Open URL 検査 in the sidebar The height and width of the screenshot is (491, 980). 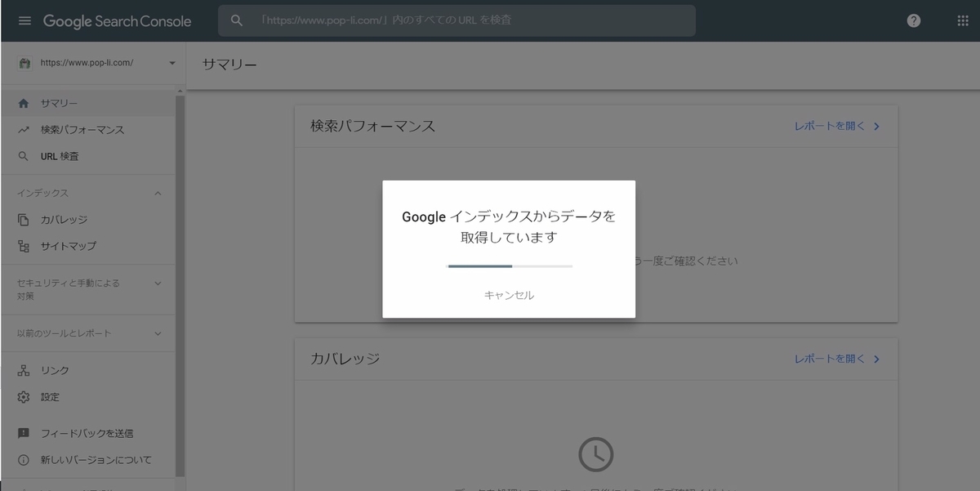pos(87,156)
